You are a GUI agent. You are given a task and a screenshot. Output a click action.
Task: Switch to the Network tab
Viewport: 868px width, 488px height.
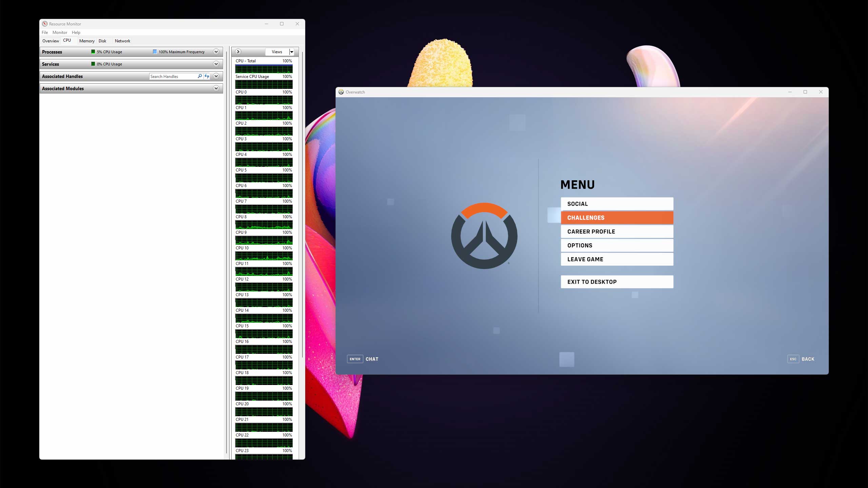click(x=122, y=41)
